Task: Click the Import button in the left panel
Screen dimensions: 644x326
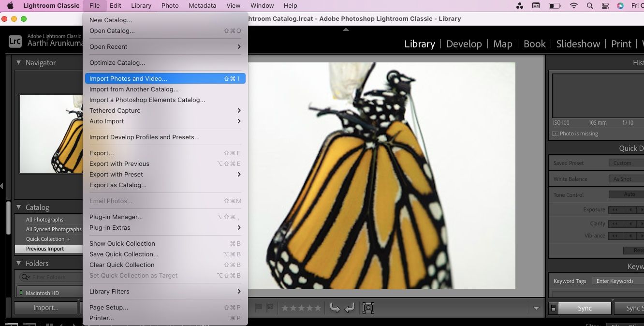Action: click(x=45, y=308)
